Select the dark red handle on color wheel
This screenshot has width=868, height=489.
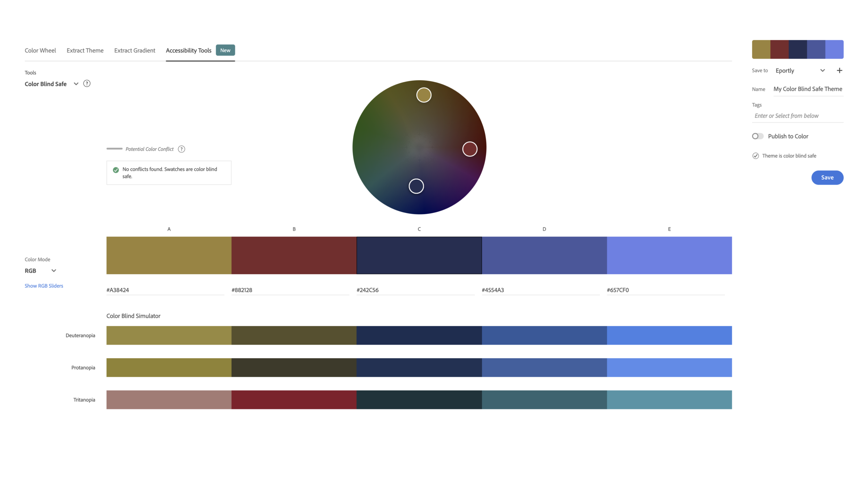pyautogui.click(x=469, y=149)
